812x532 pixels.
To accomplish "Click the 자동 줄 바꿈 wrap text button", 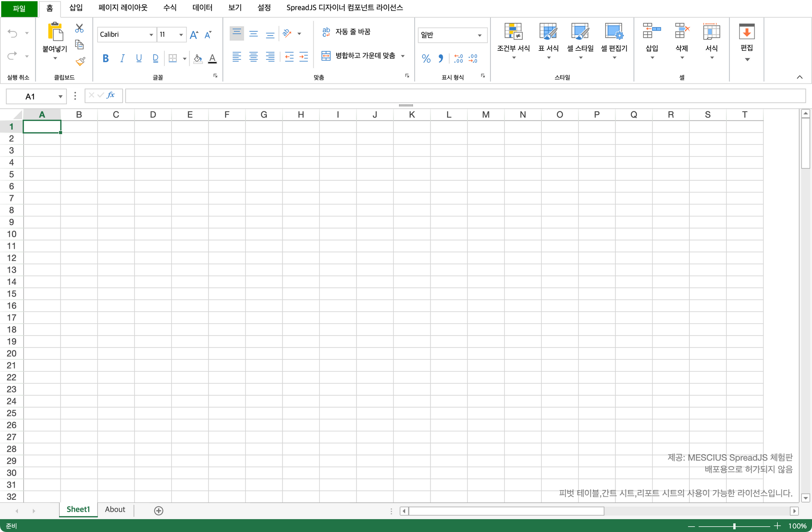I will (346, 32).
